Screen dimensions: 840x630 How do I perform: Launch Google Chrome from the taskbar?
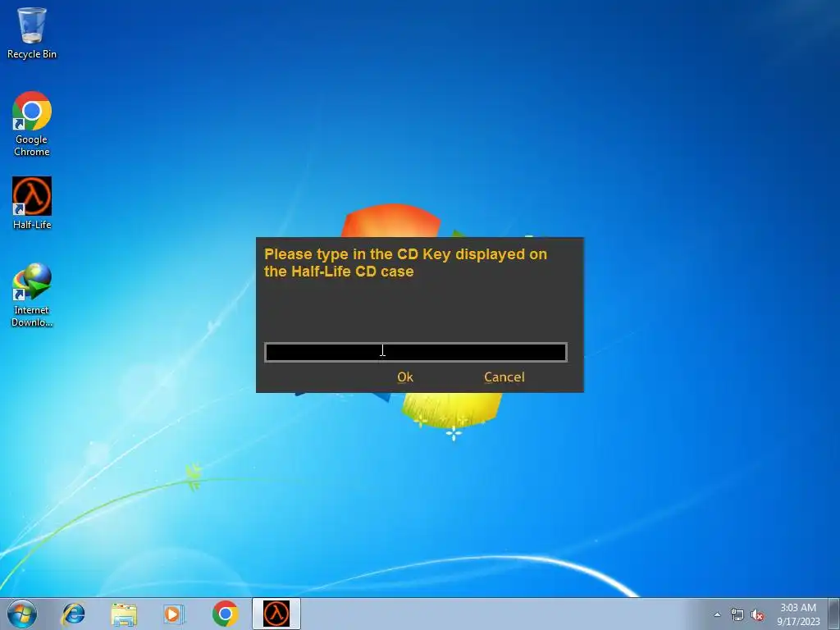pyautogui.click(x=225, y=614)
